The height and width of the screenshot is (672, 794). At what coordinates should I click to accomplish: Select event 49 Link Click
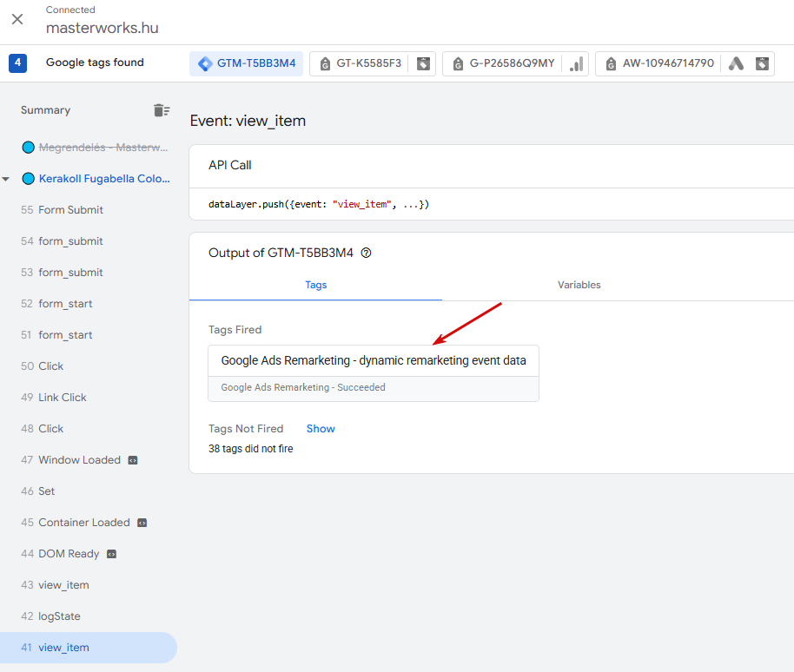coord(54,398)
